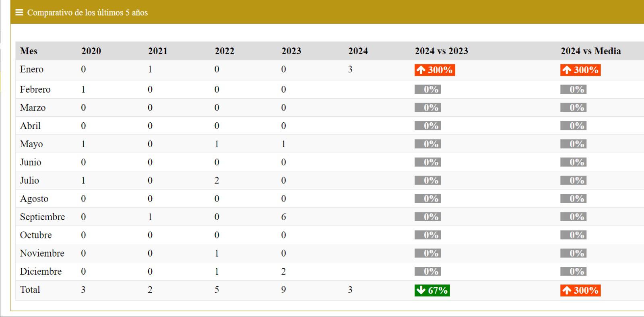Click the up arrow in Enero's 2024 vs Media badge
This screenshot has height=317, width=644.
(x=567, y=70)
